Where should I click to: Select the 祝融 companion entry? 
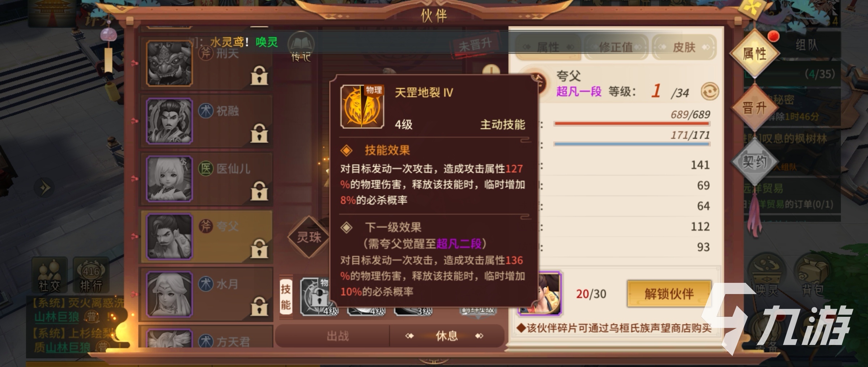[x=206, y=121]
